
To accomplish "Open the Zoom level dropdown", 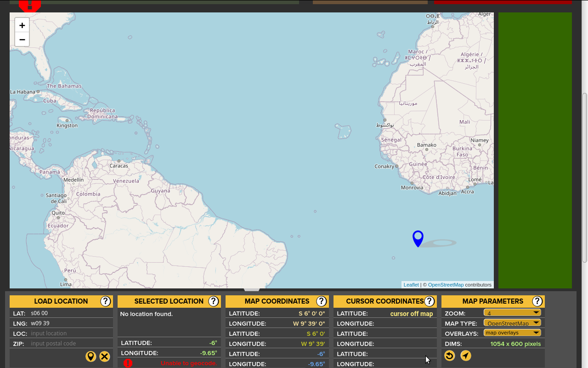I will [x=512, y=313].
